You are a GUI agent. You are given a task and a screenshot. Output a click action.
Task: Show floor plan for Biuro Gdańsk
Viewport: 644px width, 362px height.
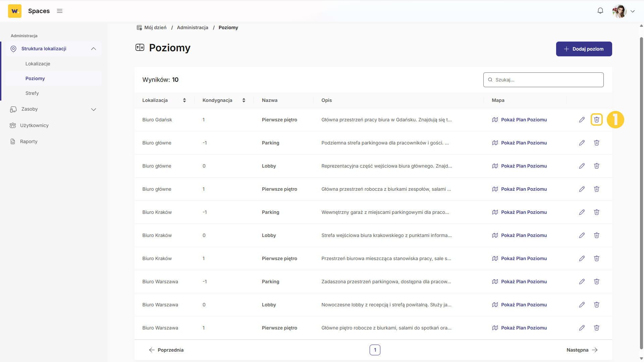(x=520, y=120)
